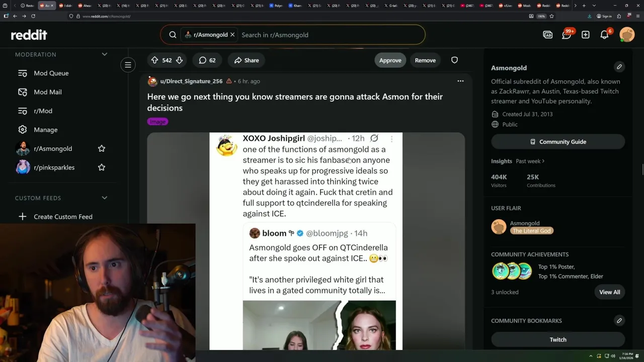Click browser forward arrow
Image resolution: width=644 pixels, height=362 pixels.
tap(24, 16)
